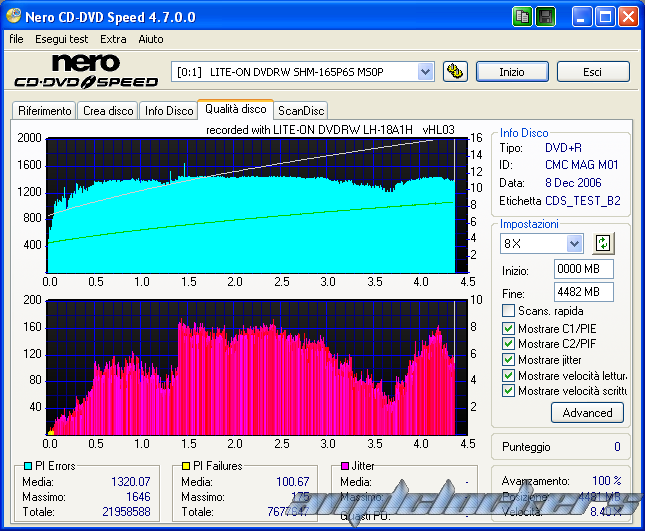Click the green refresh icon next to speed
This screenshot has width=645, height=531.
(602, 243)
